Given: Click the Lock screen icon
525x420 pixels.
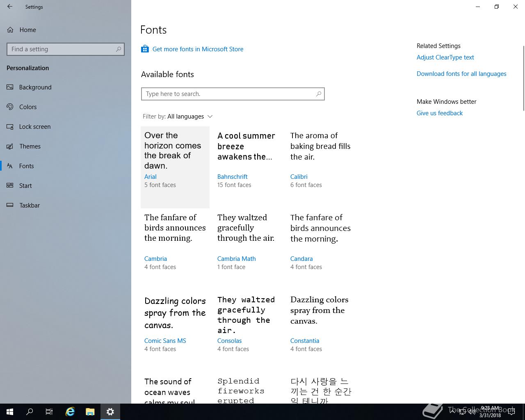Looking at the screenshot, I should 10,126.
